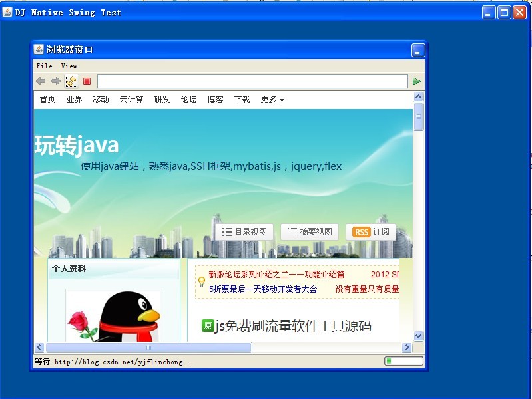Click horizontal scrollbar right arrow
Image resolution: width=532 pixels, height=399 pixels.
click(x=407, y=348)
